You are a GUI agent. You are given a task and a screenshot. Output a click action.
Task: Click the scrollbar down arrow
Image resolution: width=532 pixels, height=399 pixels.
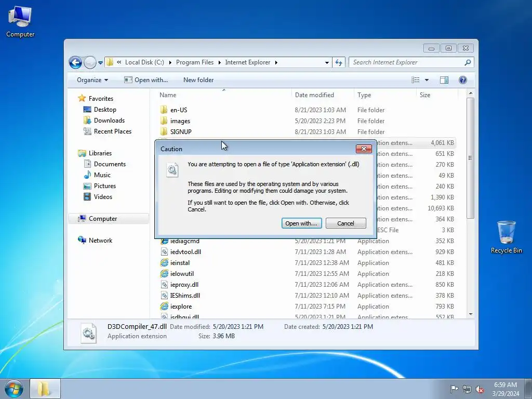pos(470,314)
